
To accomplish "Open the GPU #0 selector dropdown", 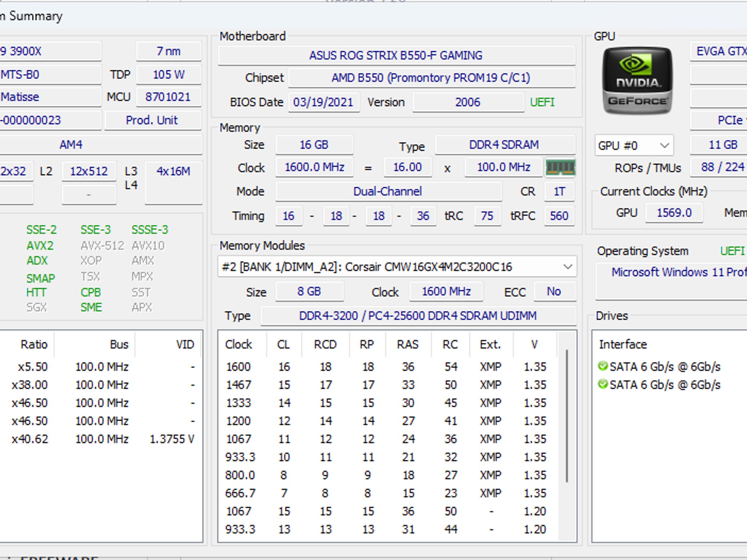I will [634, 145].
